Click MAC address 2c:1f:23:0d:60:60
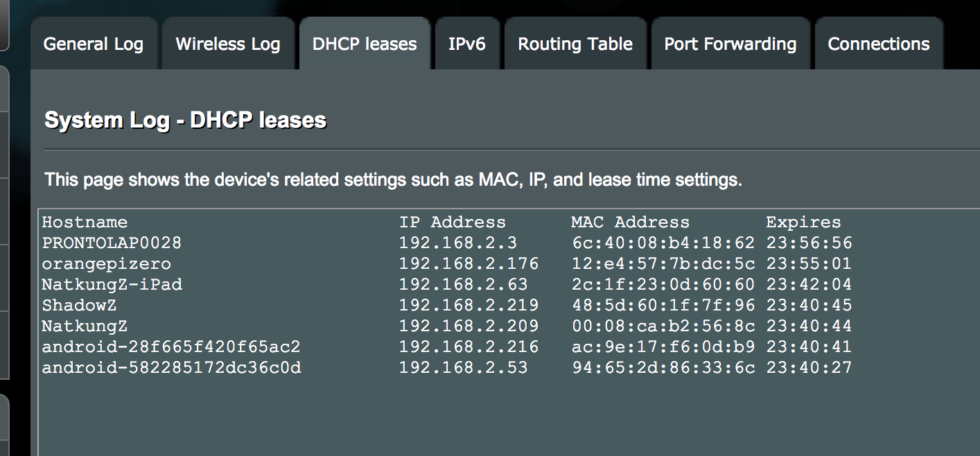Image resolution: width=980 pixels, height=456 pixels. tap(663, 285)
